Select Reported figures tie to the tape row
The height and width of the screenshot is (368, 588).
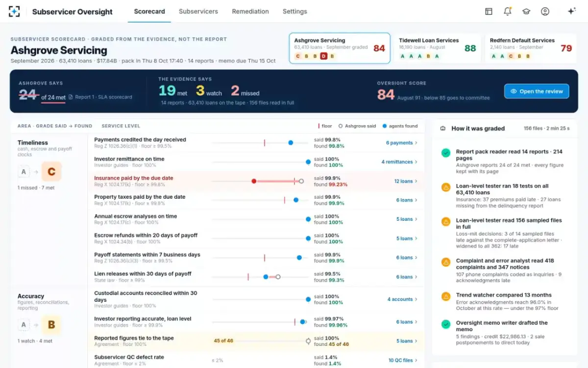coord(256,341)
